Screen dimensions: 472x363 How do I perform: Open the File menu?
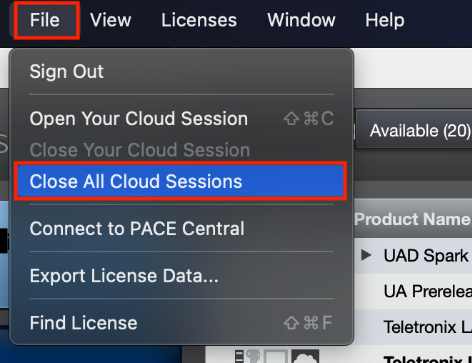(x=45, y=20)
